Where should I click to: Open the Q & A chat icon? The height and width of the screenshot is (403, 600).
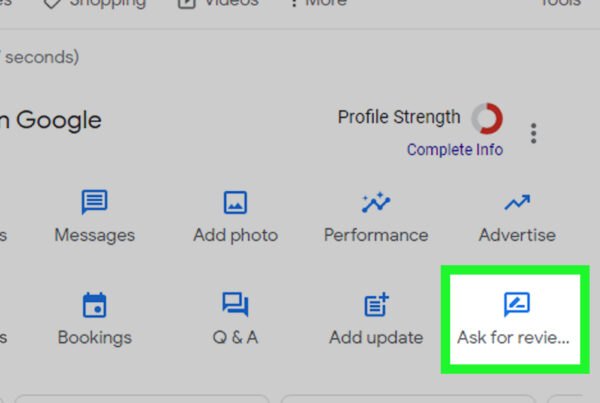[x=235, y=305]
